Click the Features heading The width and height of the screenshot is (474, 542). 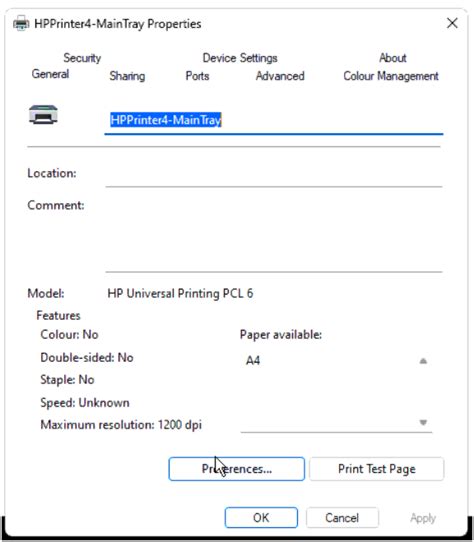(x=58, y=315)
